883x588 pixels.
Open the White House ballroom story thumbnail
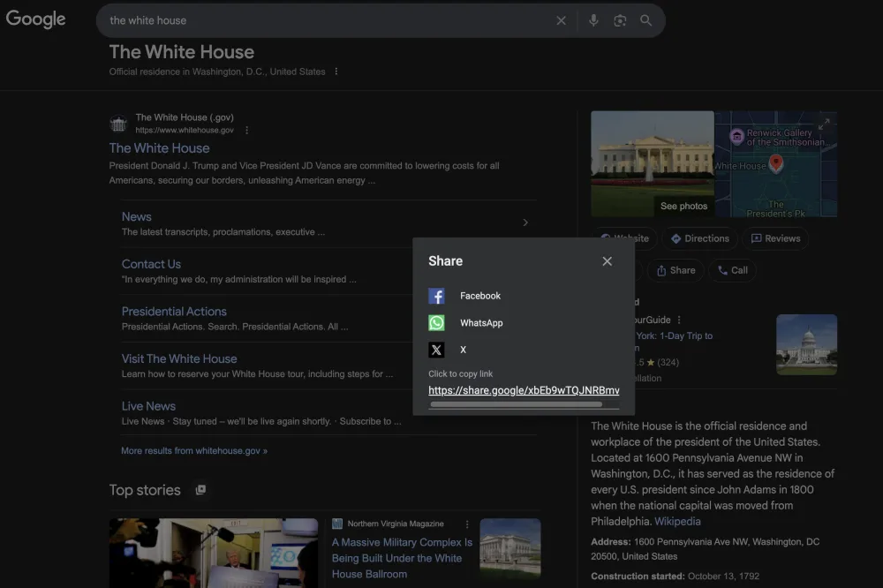point(510,548)
